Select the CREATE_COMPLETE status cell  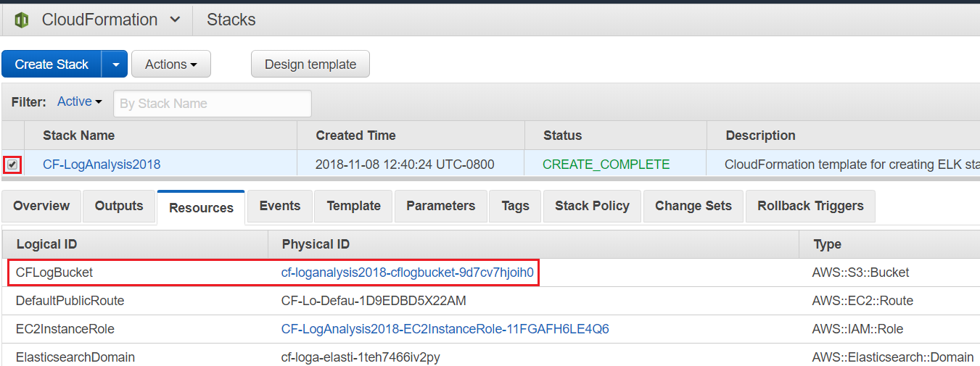606,165
